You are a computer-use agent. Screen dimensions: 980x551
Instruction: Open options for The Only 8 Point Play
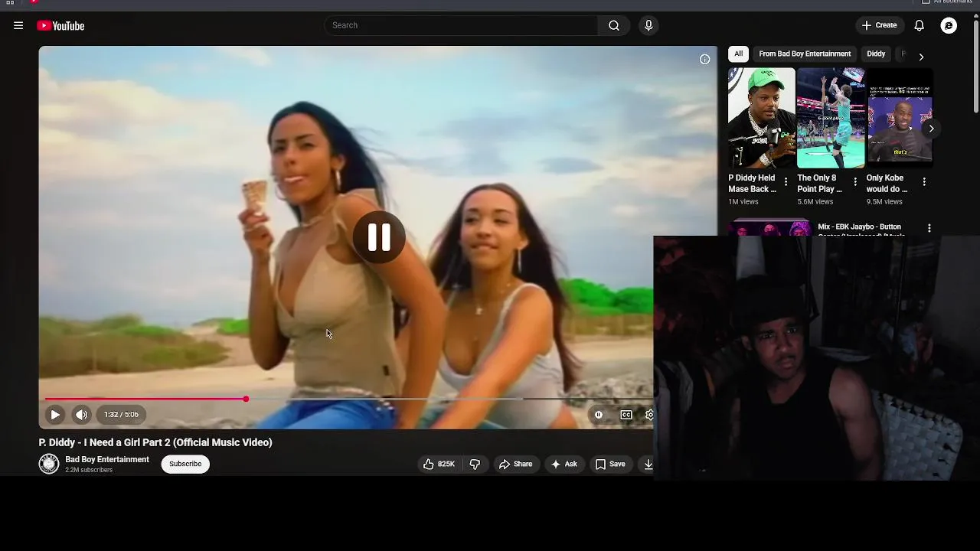click(855, 182)
